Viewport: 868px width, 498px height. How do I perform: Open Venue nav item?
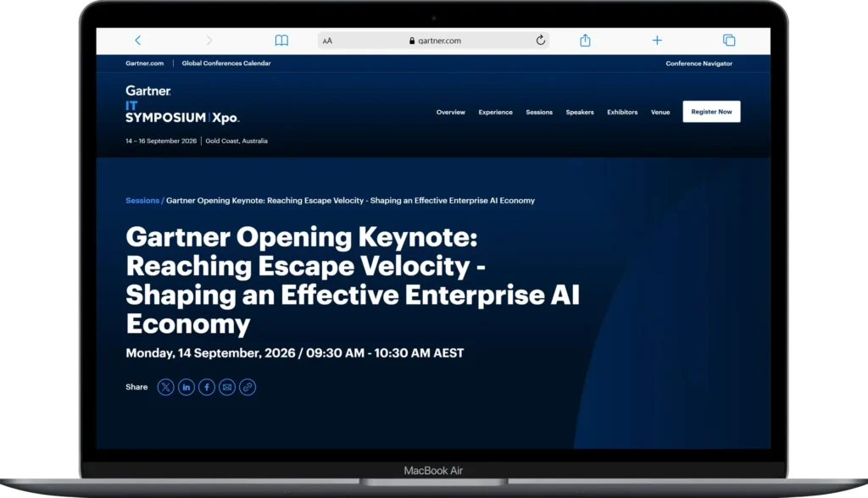660,112
